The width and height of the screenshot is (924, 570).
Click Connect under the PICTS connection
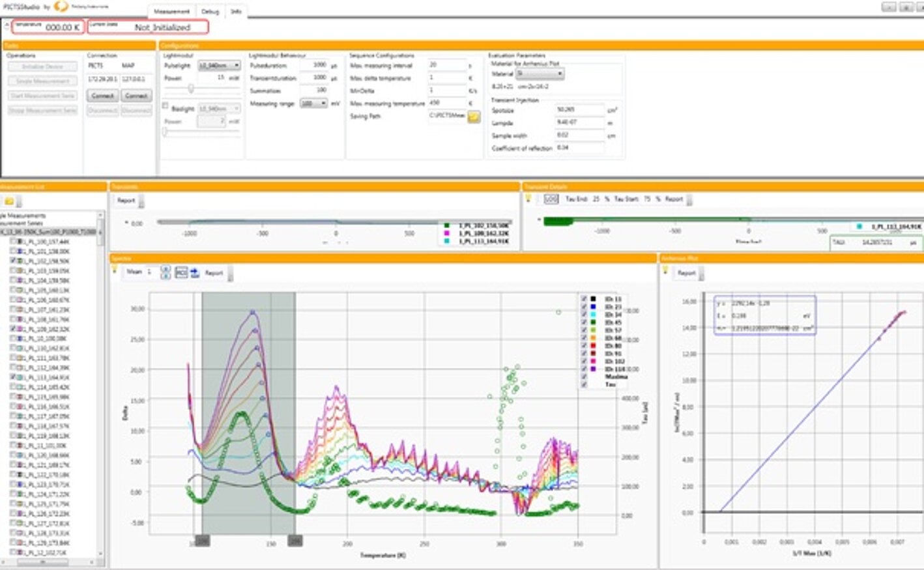102,95
